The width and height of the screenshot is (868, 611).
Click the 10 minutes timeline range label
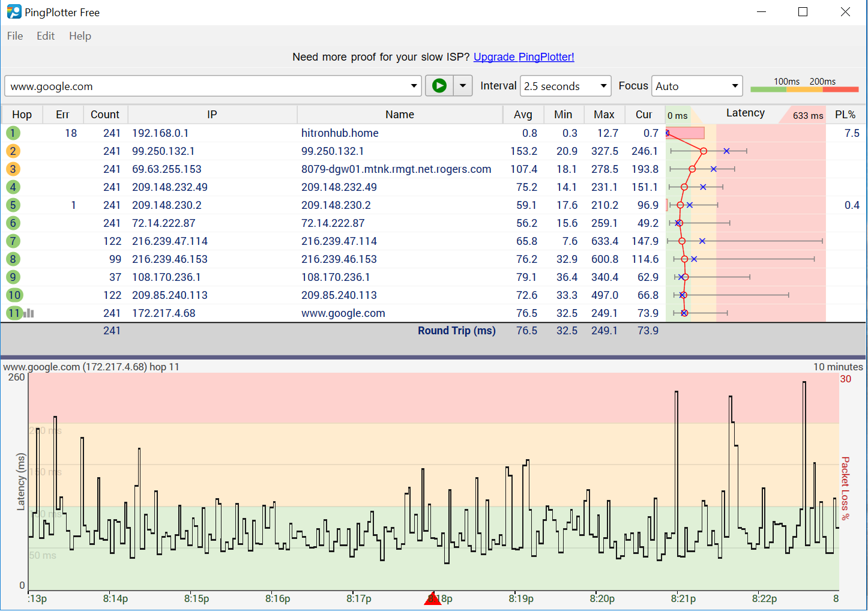point(838,367)
